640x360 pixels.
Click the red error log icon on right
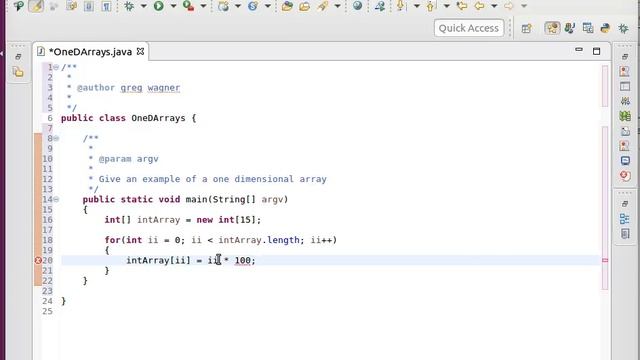[x=624, y=176]
